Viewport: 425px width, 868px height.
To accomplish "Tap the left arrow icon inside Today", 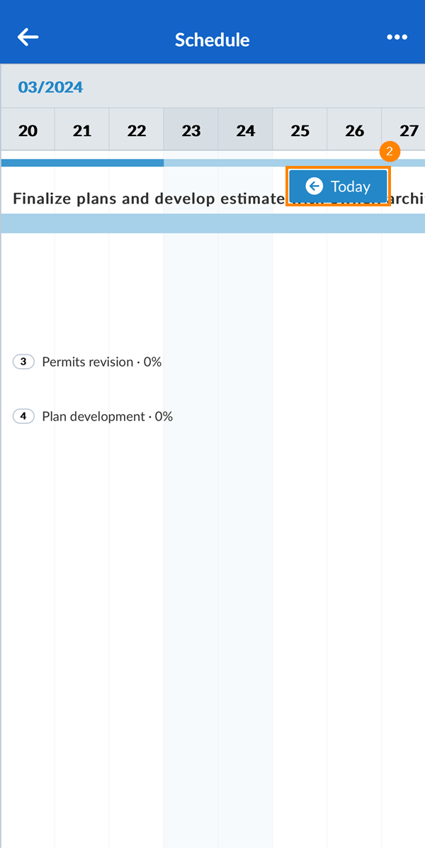I will tap(314, 187).
